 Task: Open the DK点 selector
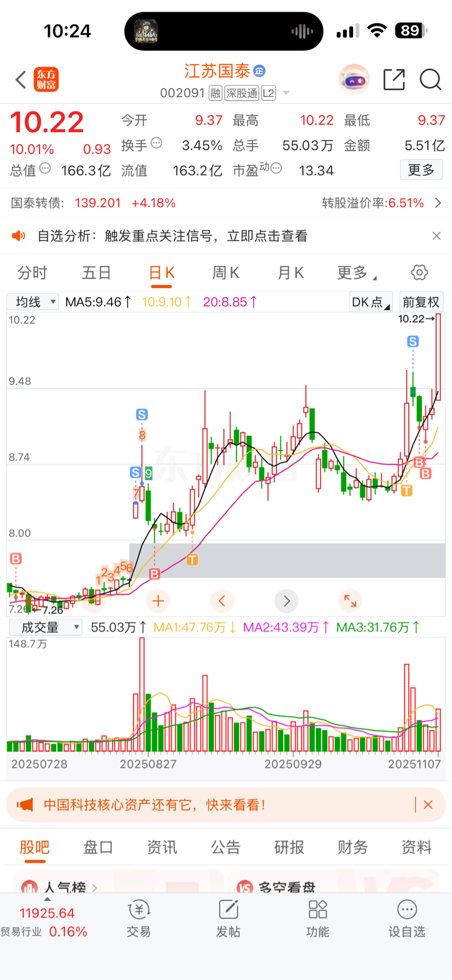[x=370, y=302]
